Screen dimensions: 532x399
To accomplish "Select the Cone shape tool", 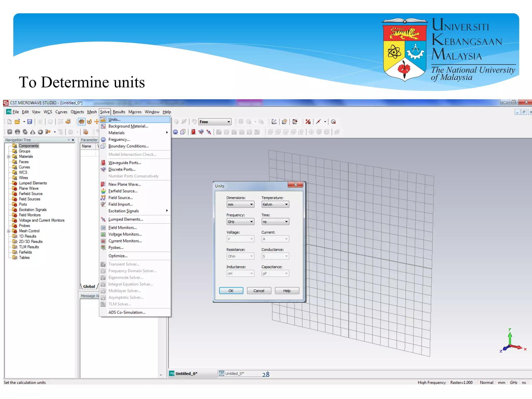I will coord(32,132).
